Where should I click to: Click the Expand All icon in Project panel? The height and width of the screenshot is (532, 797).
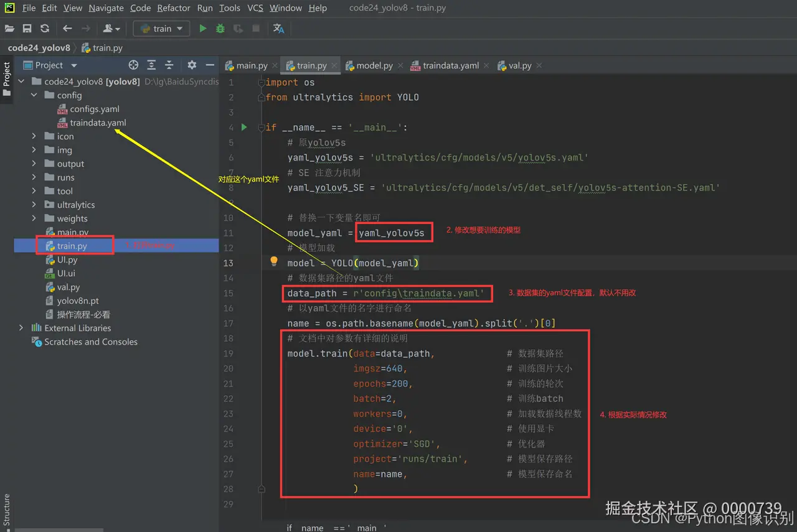[x=151, y=65]
